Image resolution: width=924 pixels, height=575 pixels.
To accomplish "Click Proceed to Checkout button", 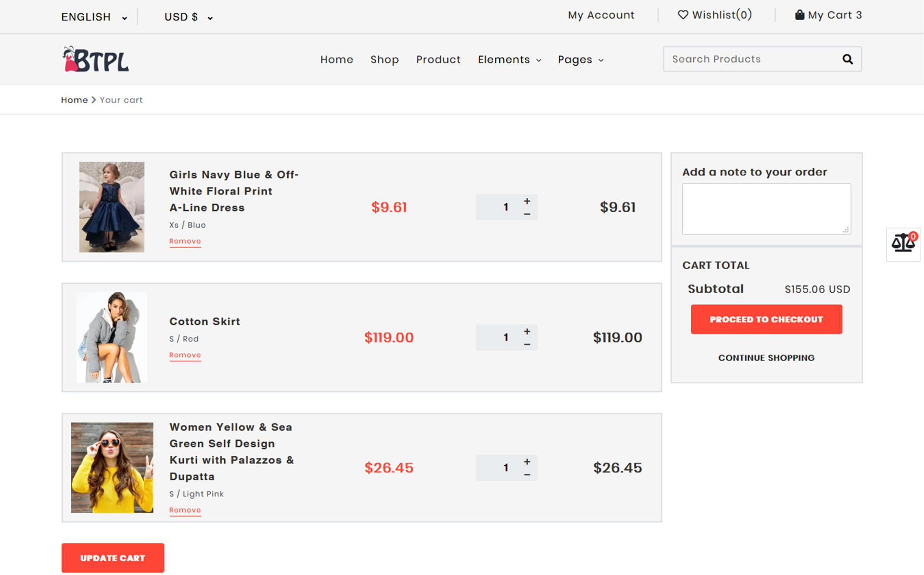I will tap(766, 319).
